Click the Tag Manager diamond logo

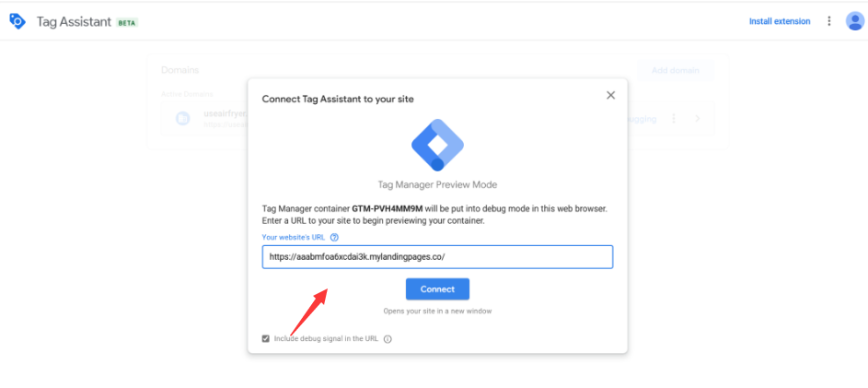click(x=437, y=145)
